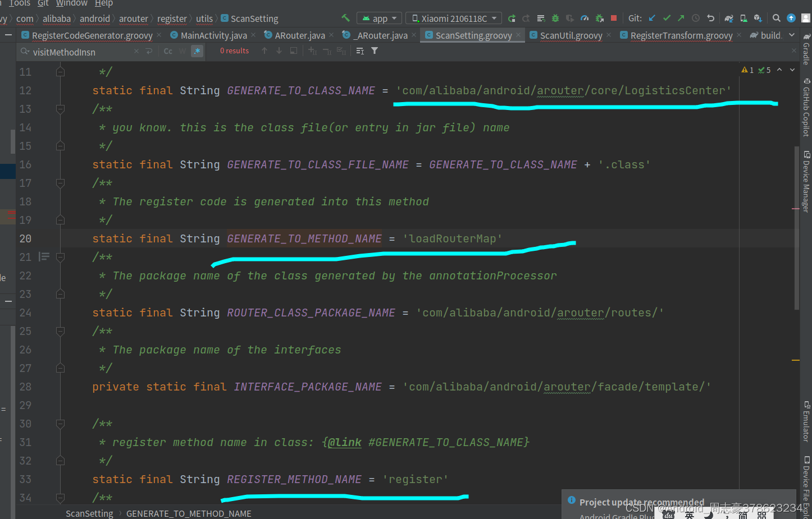Open the Device Manager toolbar icon
Viewport: 812px width, 519px height.
(x=743, y=19)
